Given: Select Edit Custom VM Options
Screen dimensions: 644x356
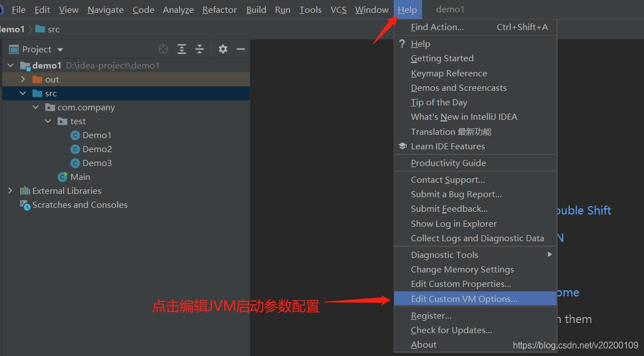Looking at the screenshot, I should coord(475,299).
